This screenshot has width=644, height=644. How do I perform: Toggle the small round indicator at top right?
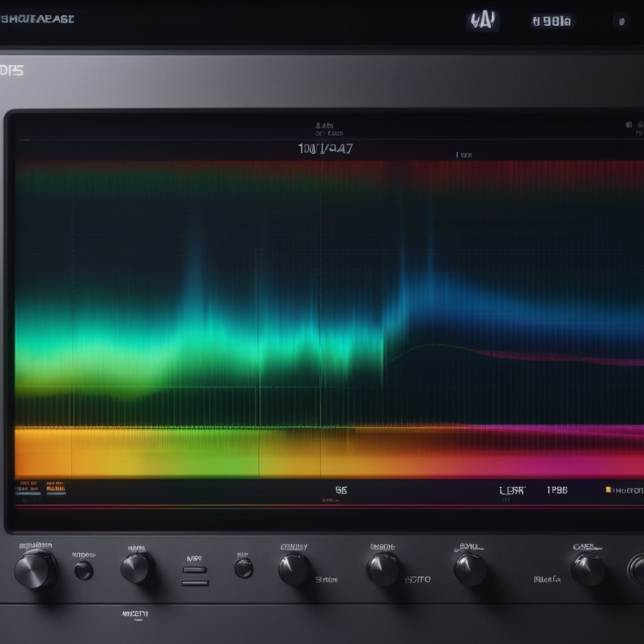(x=621, y=21)
